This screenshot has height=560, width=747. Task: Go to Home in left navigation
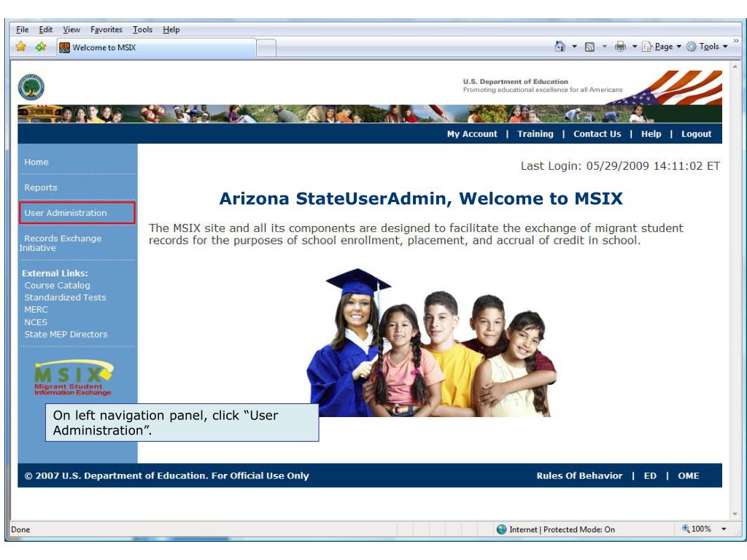click(36, 162)
